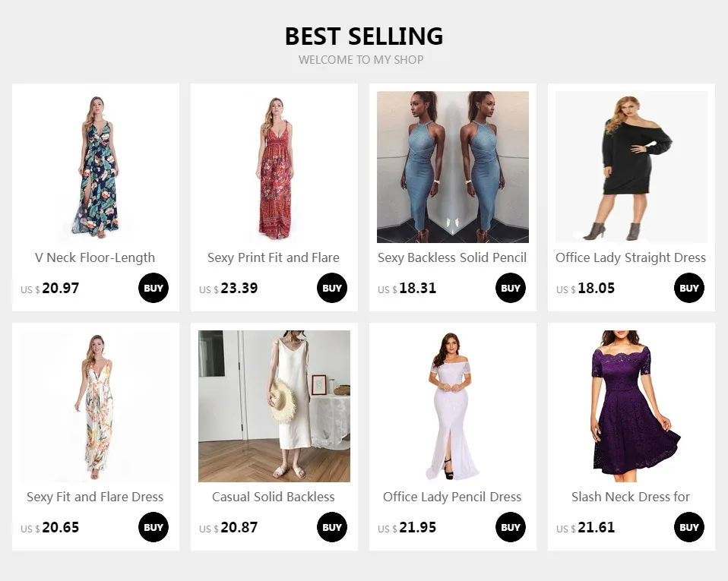This screenshot has height=581, width=728.
Task: Click BUY button for Sexy Fit and Flare Dress
Action: (x=154, y=527)
